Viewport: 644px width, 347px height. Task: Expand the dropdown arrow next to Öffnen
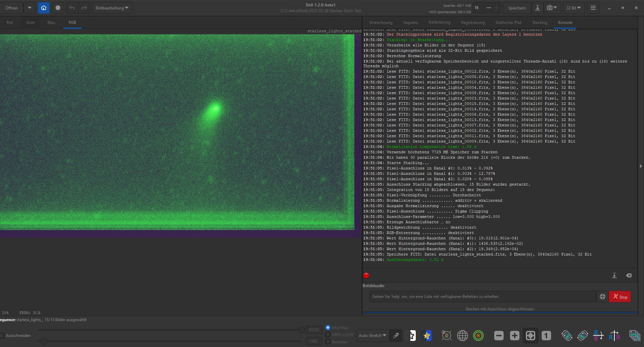29,8
